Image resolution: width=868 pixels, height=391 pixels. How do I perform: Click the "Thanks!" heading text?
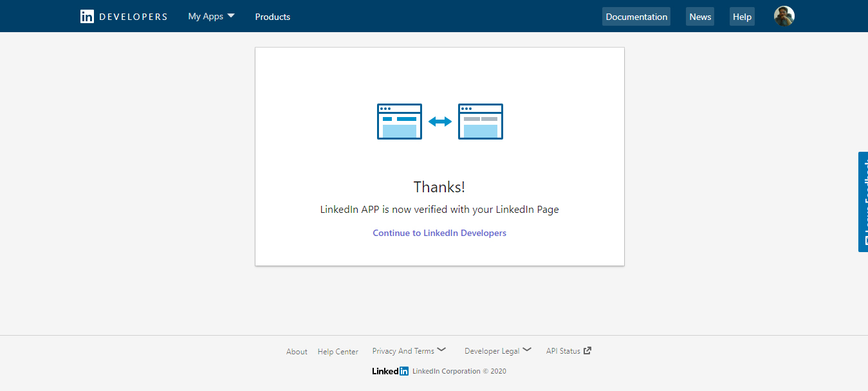pyautogui.click(x=439, y=187)
